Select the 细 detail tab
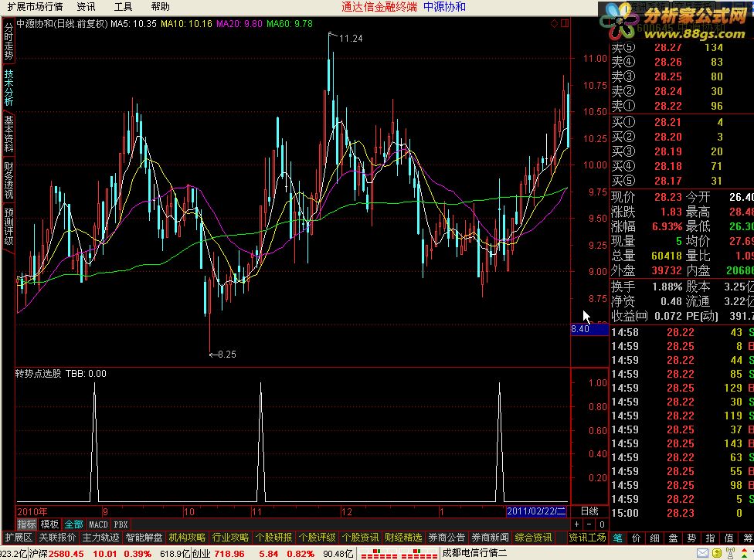Image resolution: width=754 pixels, height=560 pixels. point(655,538)
